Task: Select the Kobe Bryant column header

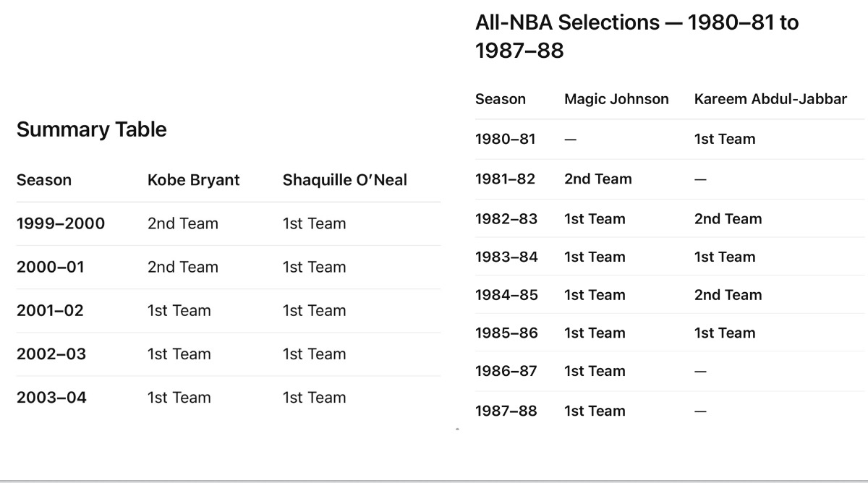Action: click(x=193, y=180)
